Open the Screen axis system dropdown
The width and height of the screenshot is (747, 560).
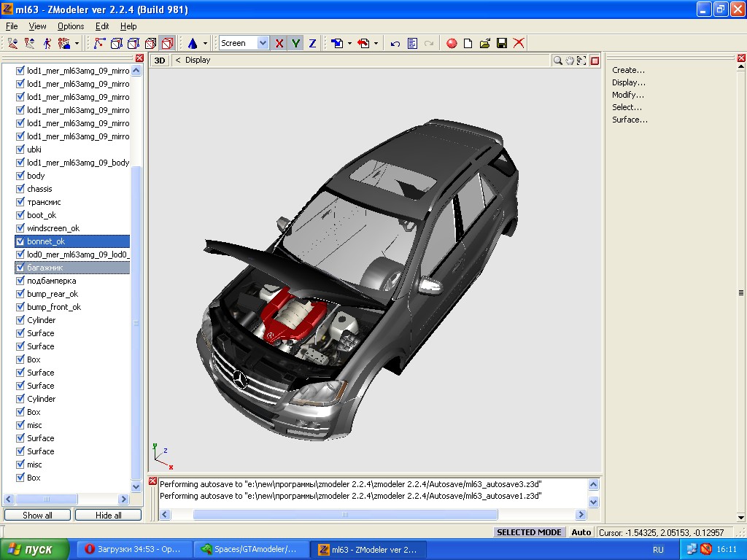tap(263, 43)
